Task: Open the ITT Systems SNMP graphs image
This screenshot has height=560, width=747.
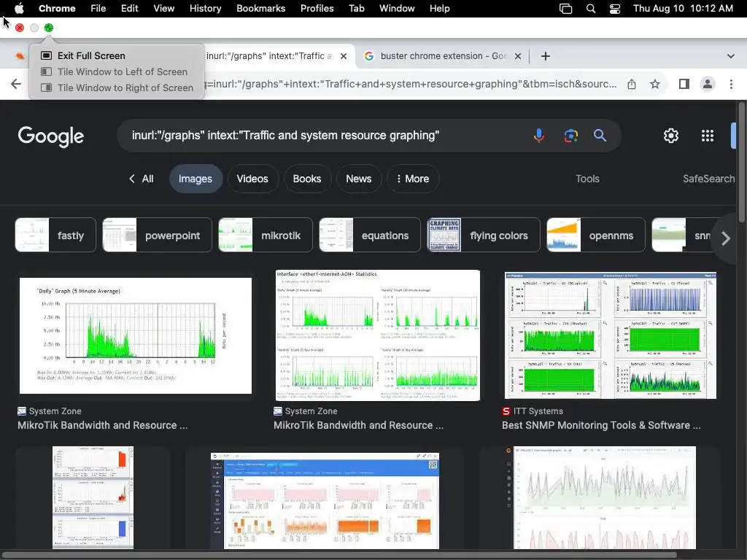Action: tap(611, 335)
